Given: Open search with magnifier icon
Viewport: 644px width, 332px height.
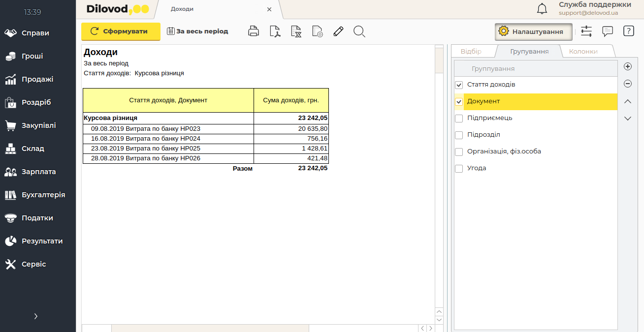Looking at the screenshot, I should 359,31.
